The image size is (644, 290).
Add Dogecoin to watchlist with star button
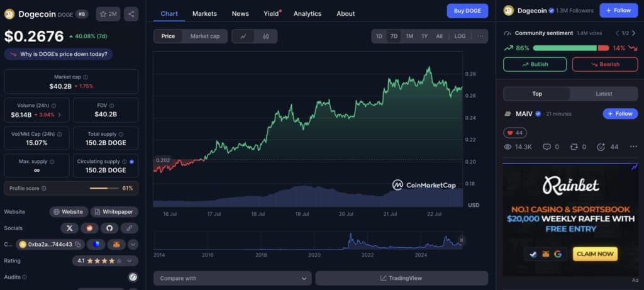pyautogui.click(x=108, y=14)
